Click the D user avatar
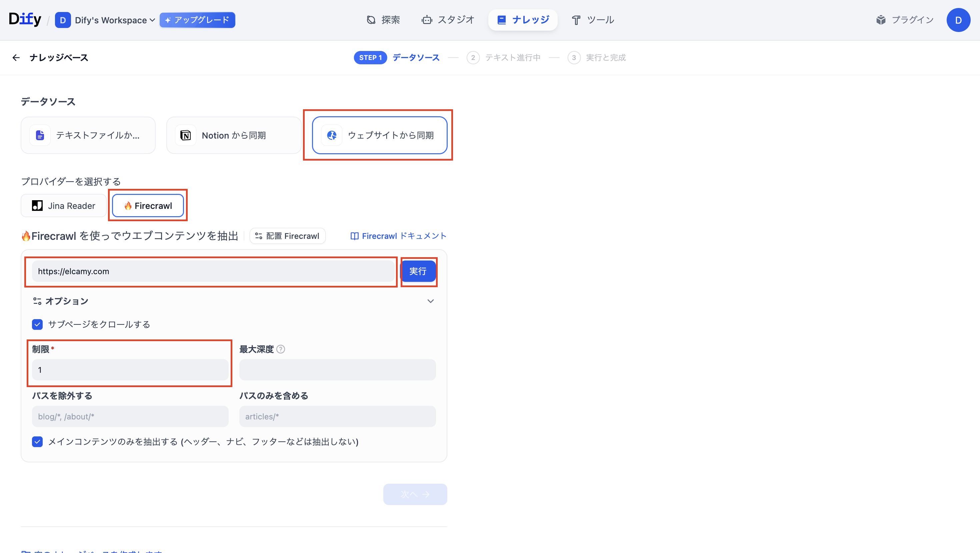The width and height of the screenshot is (980, 553). [x=958, y=20]
